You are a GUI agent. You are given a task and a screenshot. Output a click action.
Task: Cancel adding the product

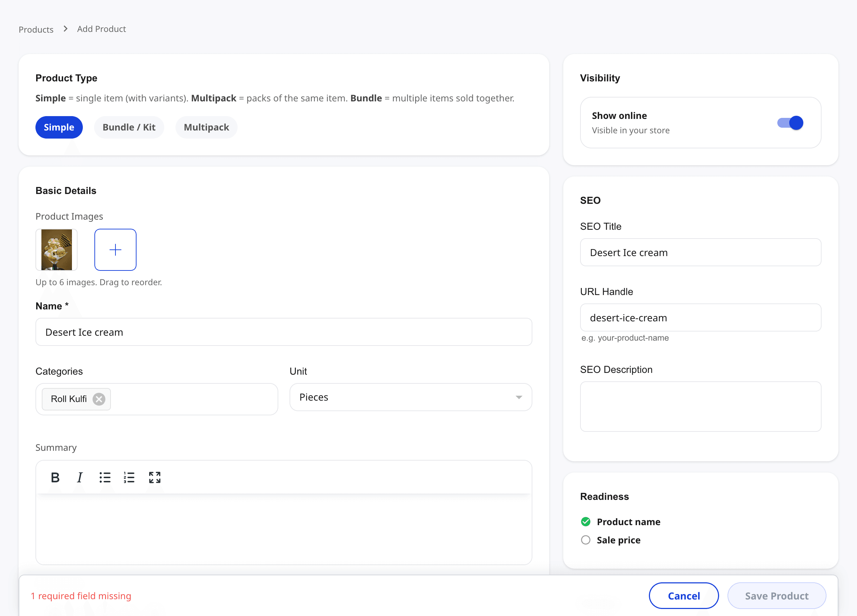[x=684, y=596]
